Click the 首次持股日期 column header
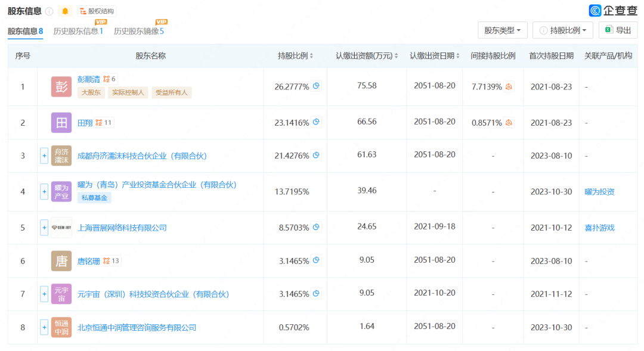The height and width of the screenshot is (351, 644). (x=551, y=56)
